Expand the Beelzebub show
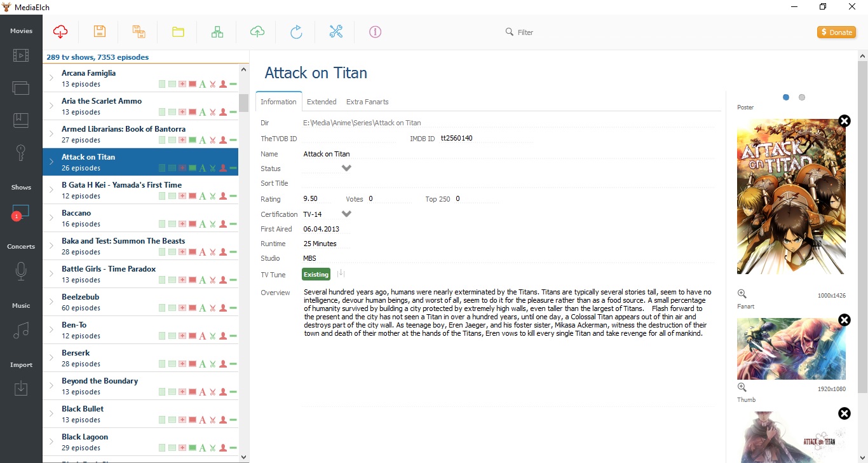Viewport: 868px width, 463px height. 51,302
